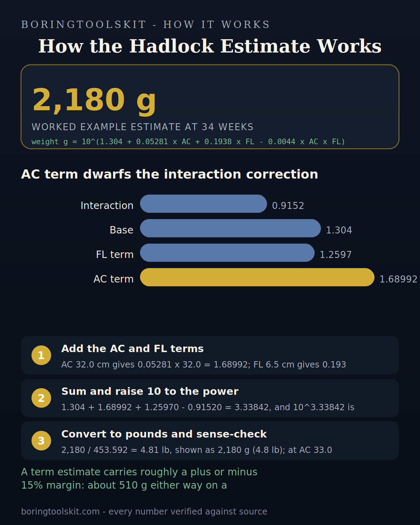Click 'Worked example estimate at 34 weeks' label
Screen dimensions: 420x525
(x=142, y=127)
